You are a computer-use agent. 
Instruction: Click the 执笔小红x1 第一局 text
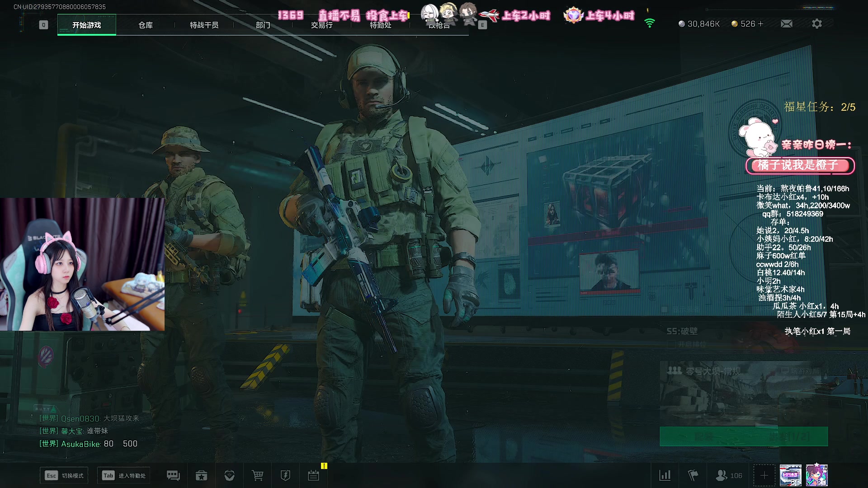click(x=817, y=331)
